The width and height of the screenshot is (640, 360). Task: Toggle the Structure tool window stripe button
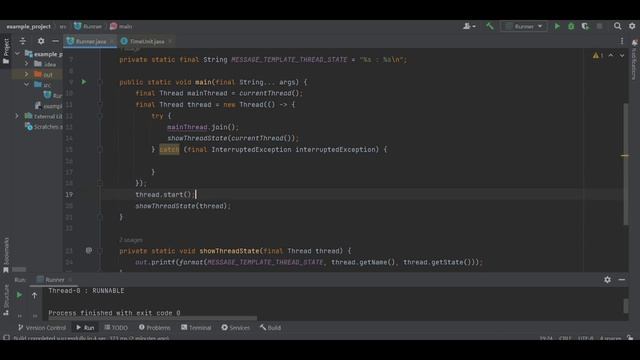click(6, 300)
